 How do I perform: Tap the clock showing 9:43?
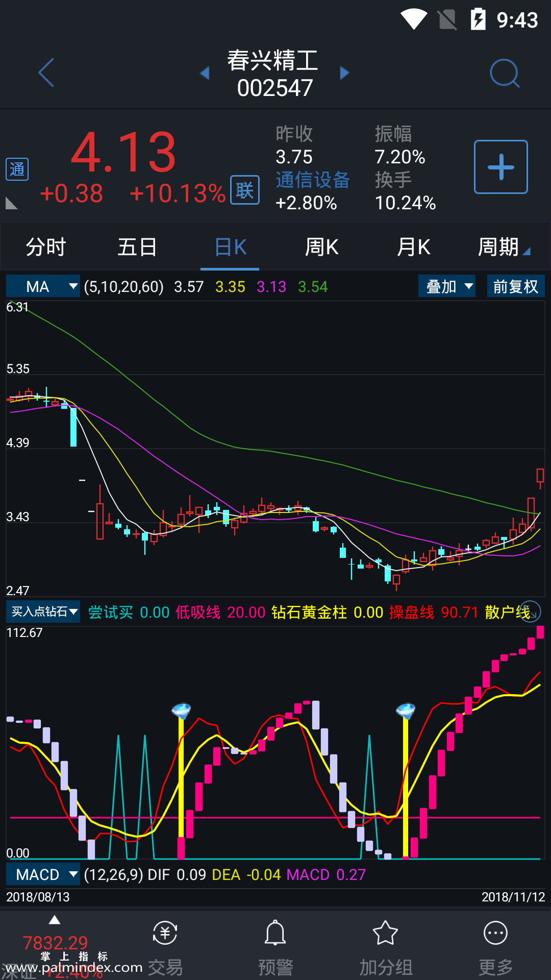pos(517,20)
